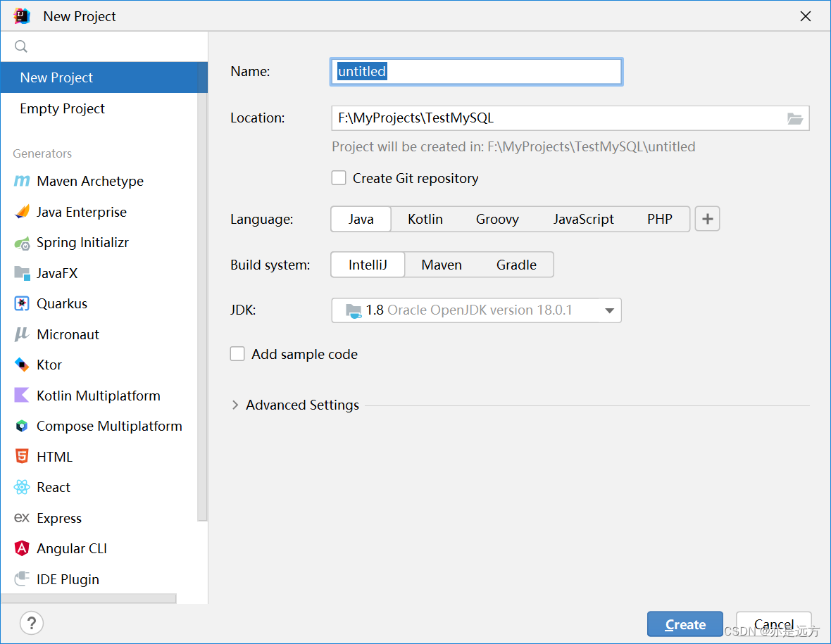Open help with the question mark button
Viewport: 831px width, 644px height.
pyautogui.click(x=32, y=622)
